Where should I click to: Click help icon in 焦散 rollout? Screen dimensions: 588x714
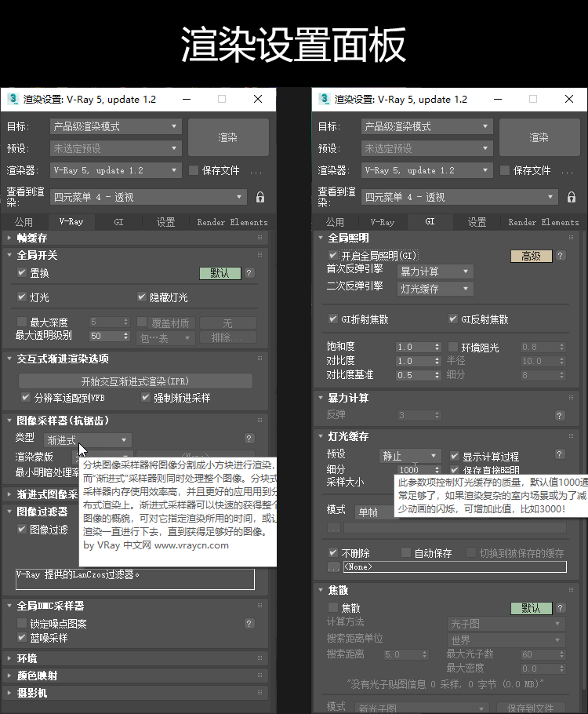pyautogui.click(x=561, y=608)
